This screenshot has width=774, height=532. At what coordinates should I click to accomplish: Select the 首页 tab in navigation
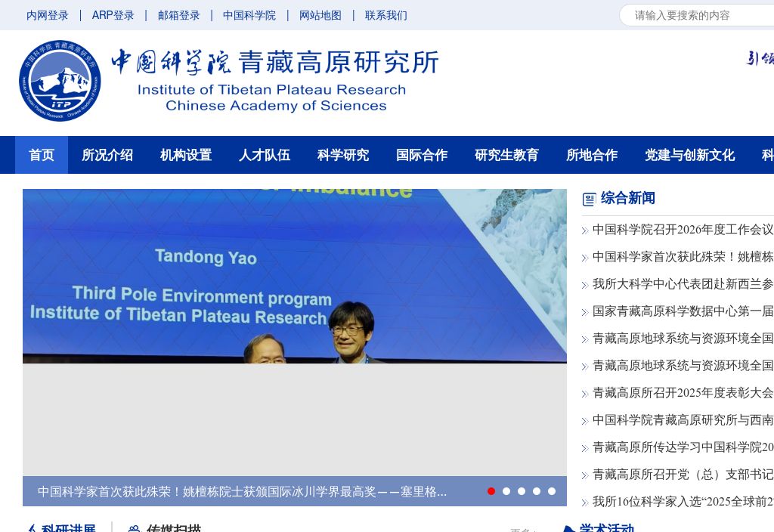click(42, 155)
